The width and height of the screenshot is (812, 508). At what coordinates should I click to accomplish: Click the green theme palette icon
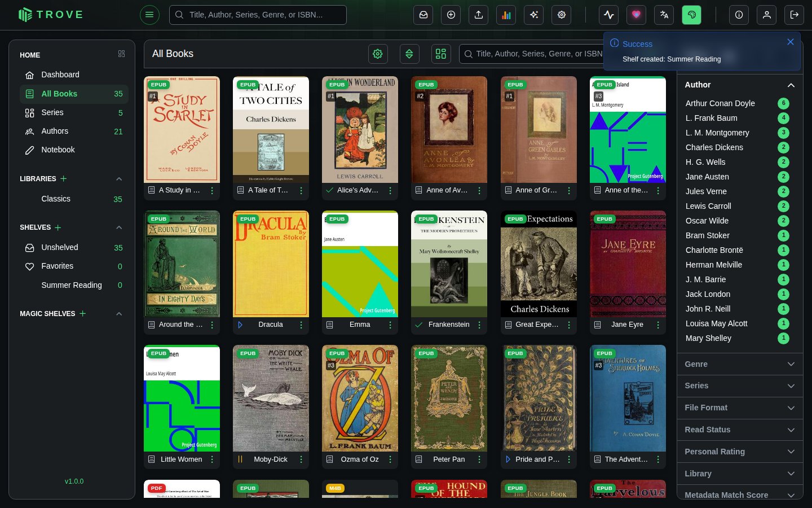692,15
